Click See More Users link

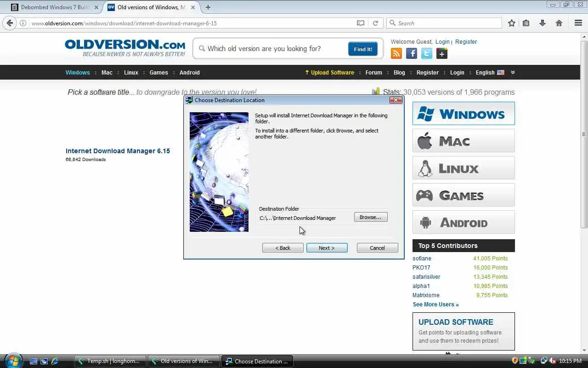click(435, 305)
